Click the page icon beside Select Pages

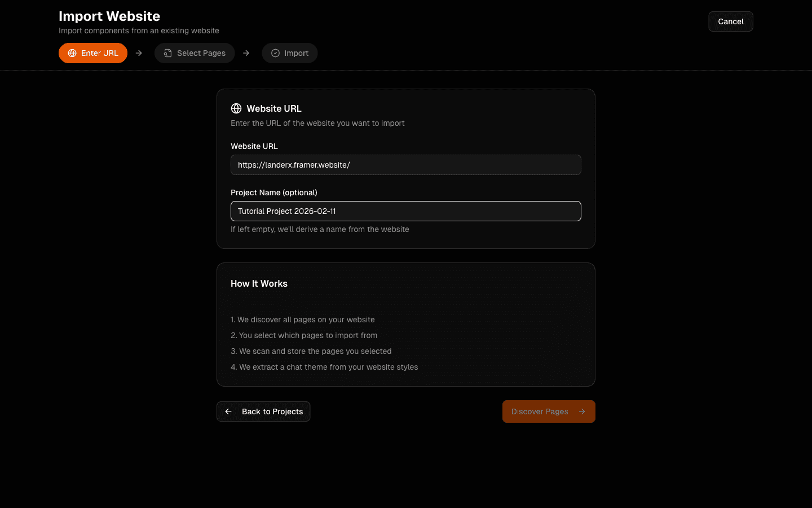coord(167,52)
